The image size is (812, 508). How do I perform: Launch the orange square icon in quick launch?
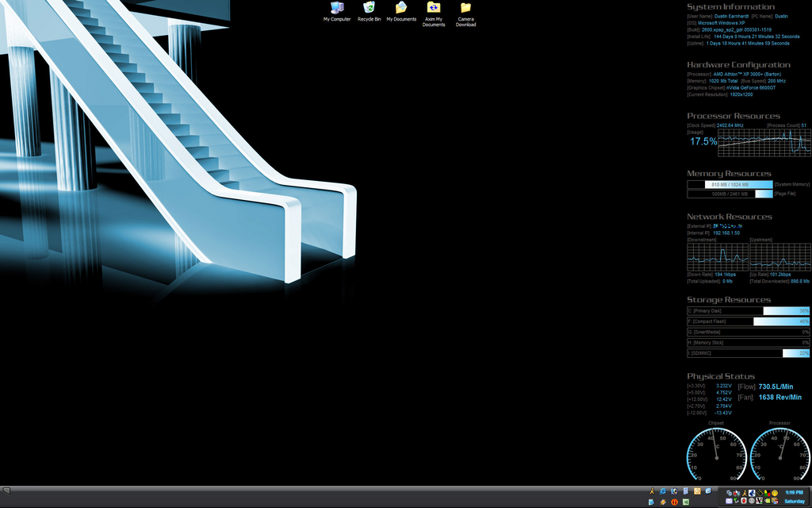tap(698, 491)
